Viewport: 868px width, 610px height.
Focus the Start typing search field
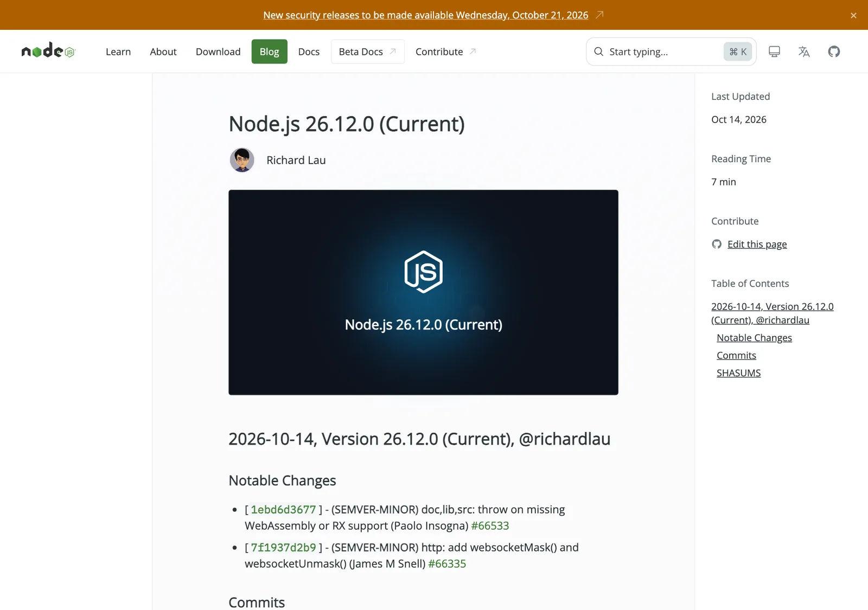click(671, 52)
